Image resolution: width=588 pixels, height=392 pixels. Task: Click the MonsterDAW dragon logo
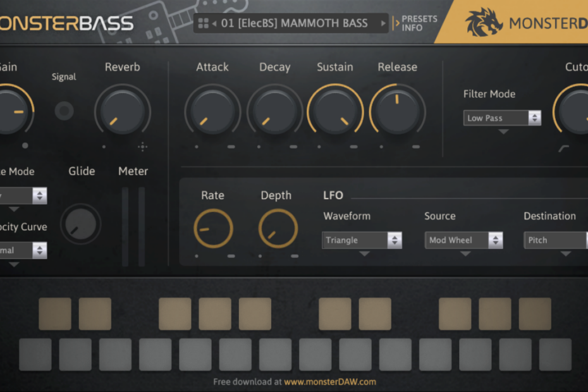484,22
